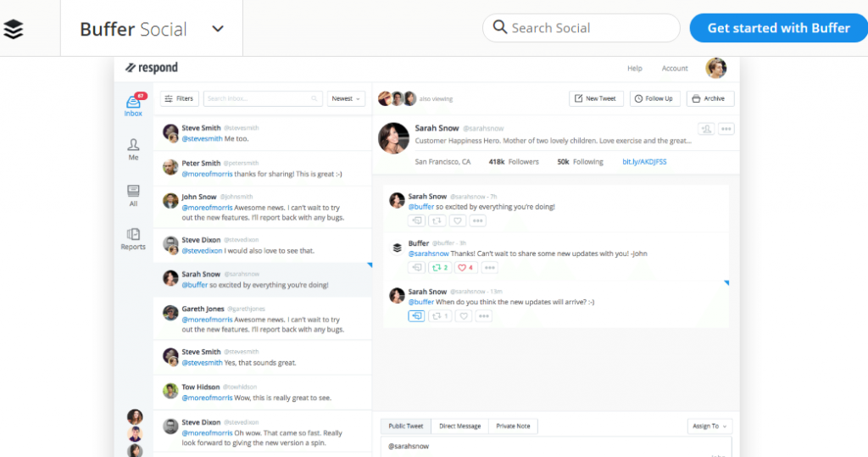This screenshot has height=457, width=868.
Task: Click the also viewing avatars group
Action: click(397, 98)
